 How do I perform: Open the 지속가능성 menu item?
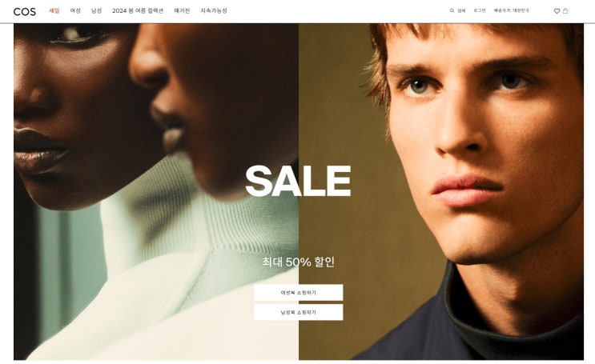(x=214, y=10)
